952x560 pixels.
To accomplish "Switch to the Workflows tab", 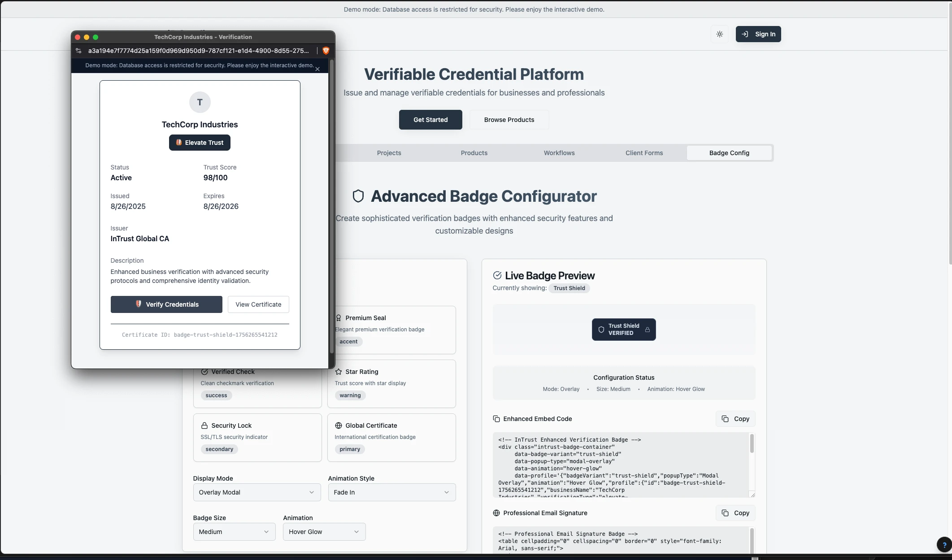I will pyautogui.click(x=559, y=153).
